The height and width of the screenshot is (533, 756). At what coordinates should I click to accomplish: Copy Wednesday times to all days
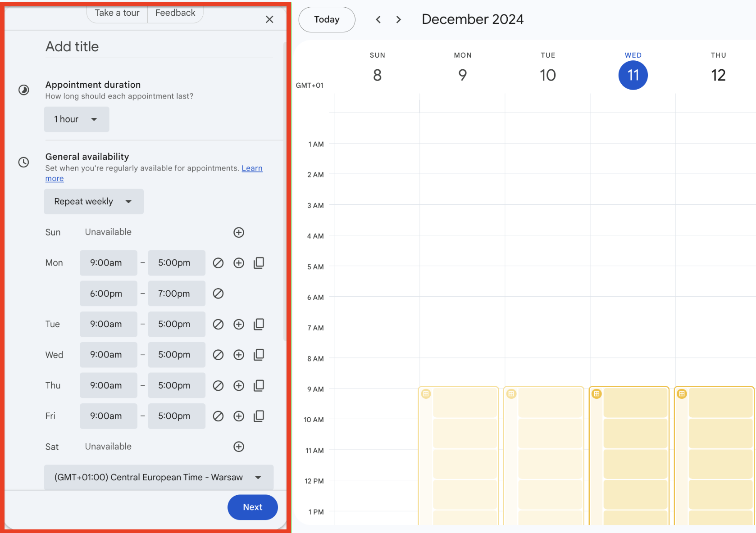[x=259, y=355]
